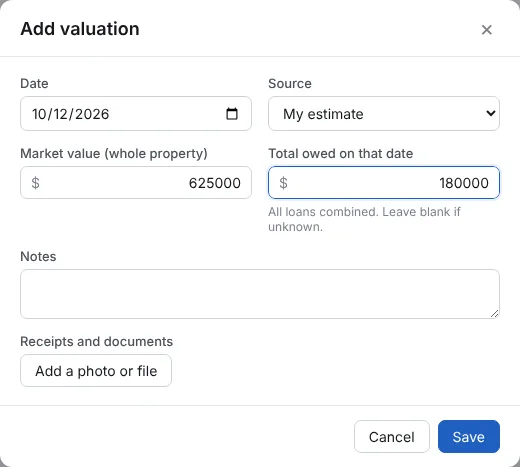Focus the Total owed on that date field
This screenshot has height=467, width=520.
(384, 183)
